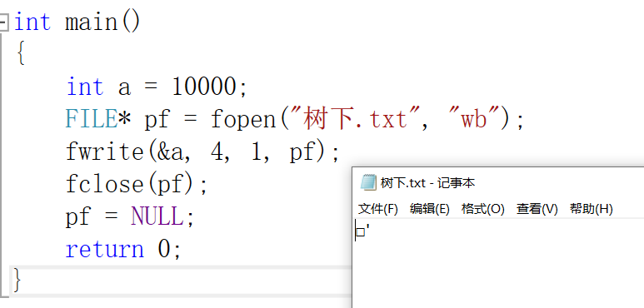Click the 树下.txt - 记事本 title text
Image resolution: width=644 pixels, height=308 pixels.
427,182
